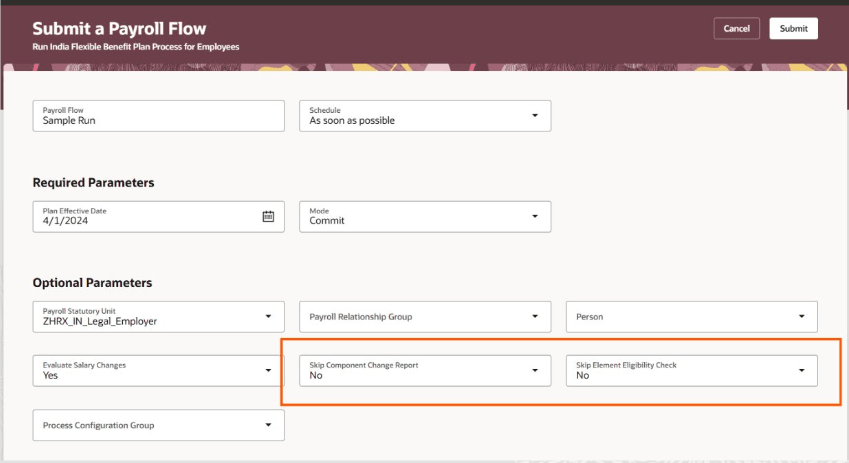This screenshot has height=463, width=849.
Task: Click the 'Required Parameters' heading
Action: click(93, 182)
